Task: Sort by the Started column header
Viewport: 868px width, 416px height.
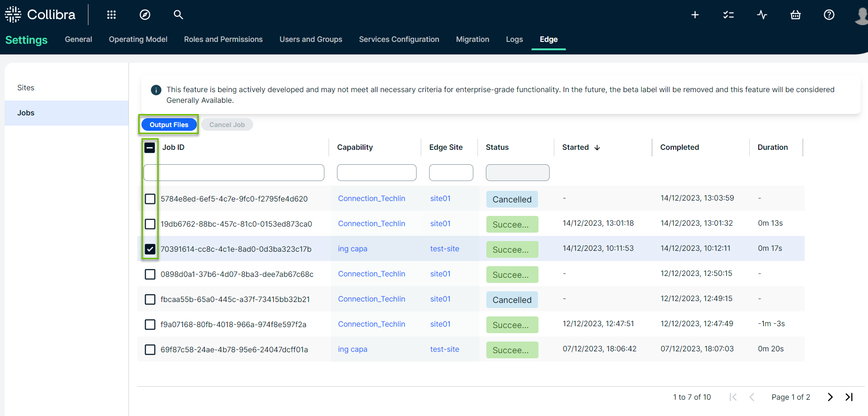Action: pos(576,148)
